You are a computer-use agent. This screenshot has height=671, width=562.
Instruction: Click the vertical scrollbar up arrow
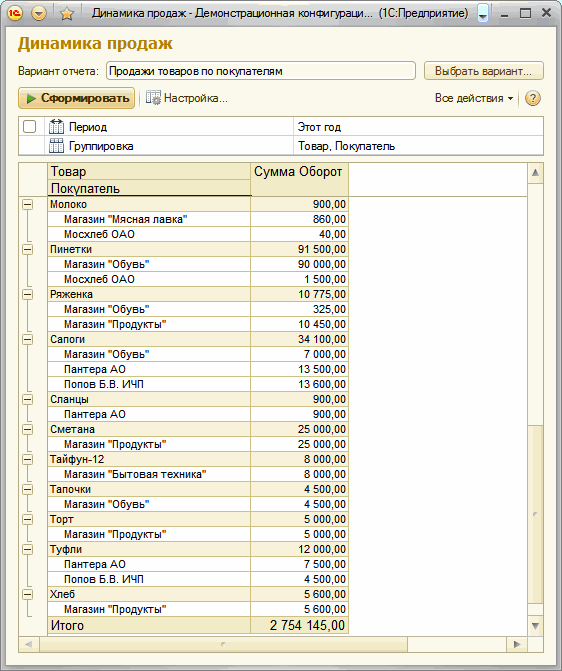click(535, 173)
